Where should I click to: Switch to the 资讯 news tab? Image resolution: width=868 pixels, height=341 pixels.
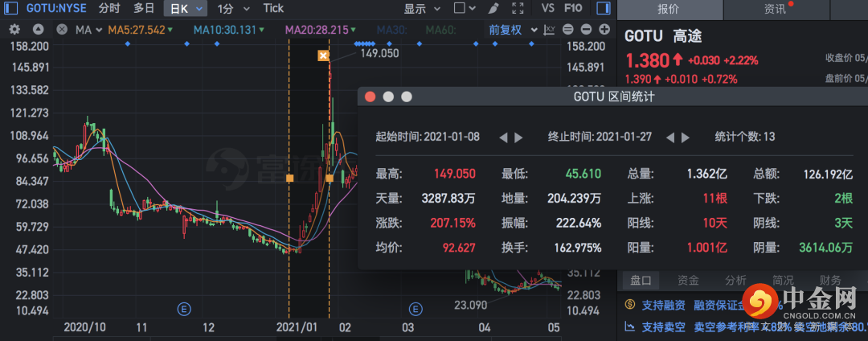(x=776, y=10)
